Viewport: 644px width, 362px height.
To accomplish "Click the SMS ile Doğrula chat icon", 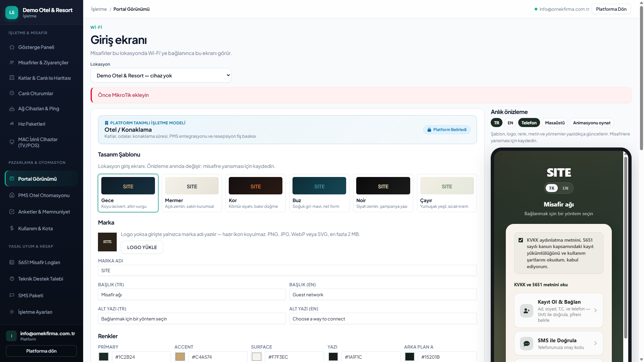I will [527, 344].
